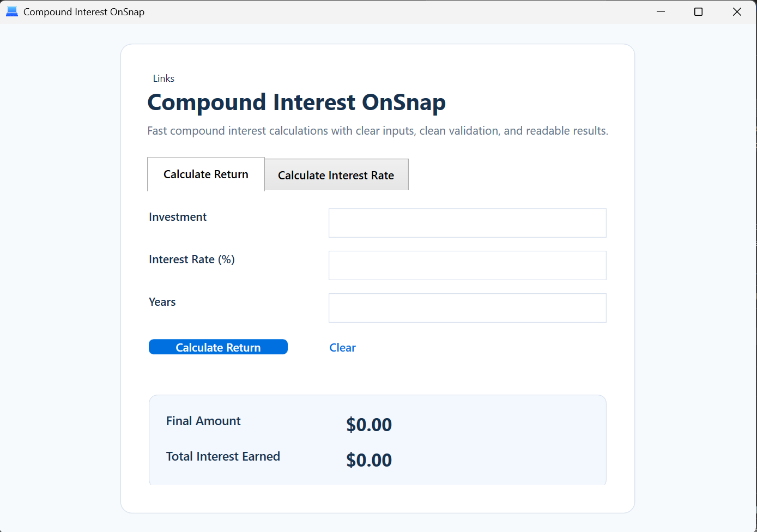
Task: Close the Compound Interest OnSnap window
Action: 737,11
